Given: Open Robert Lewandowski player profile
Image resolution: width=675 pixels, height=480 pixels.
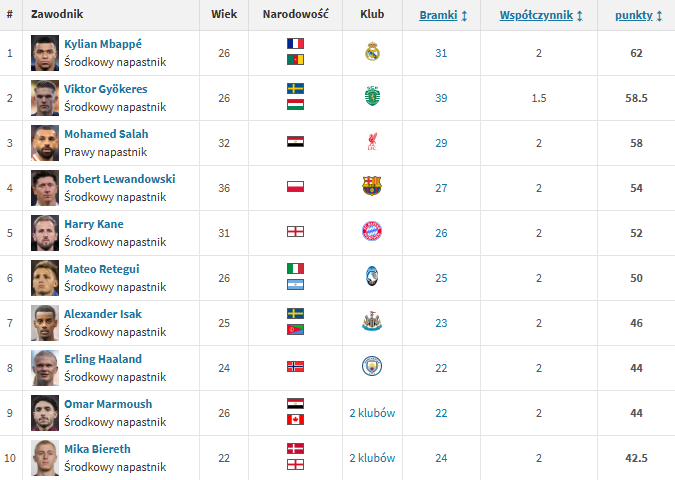Looking at the screenshot, I should coord(120,179).
